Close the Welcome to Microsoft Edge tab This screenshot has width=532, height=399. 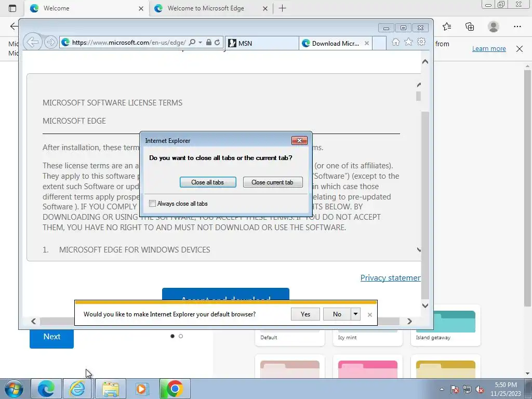265,8
